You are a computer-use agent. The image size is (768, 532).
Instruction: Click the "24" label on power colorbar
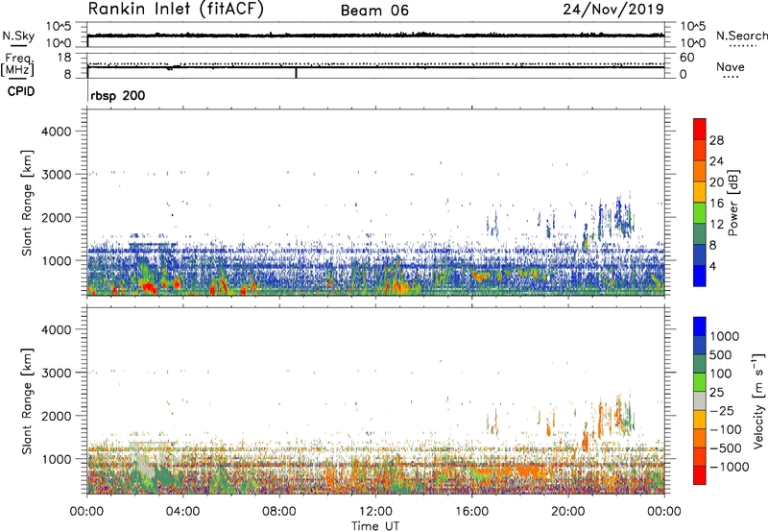[x=716, y=161]
